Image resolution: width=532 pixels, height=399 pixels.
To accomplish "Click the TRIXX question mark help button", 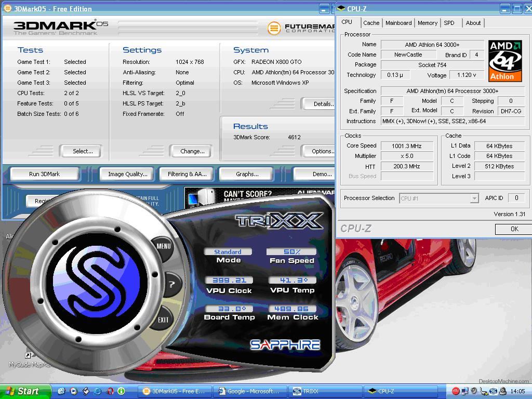I will coord(171,284).
